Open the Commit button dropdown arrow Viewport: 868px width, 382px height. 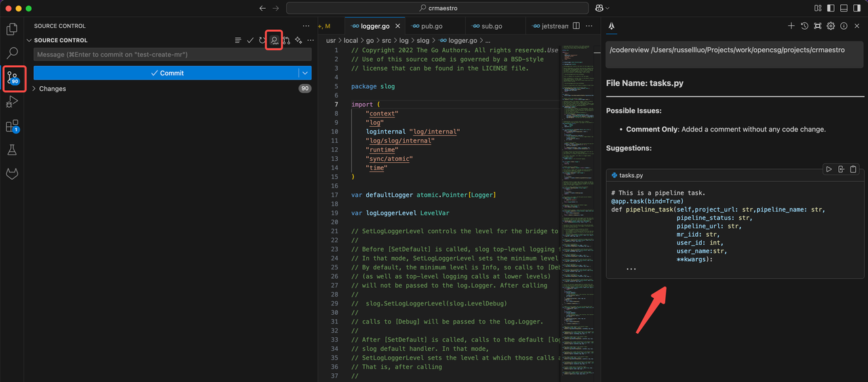click(305, 73)
